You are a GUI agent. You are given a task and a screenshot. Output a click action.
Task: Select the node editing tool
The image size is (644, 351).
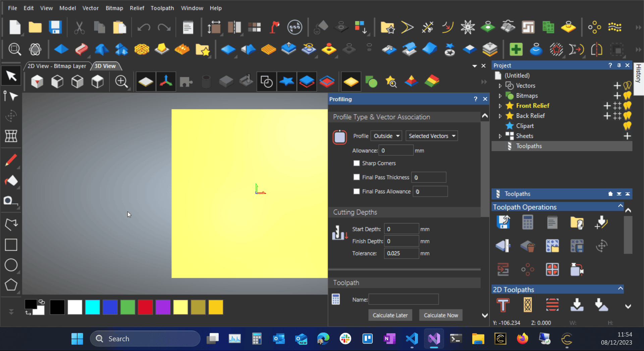click(11, 96)
